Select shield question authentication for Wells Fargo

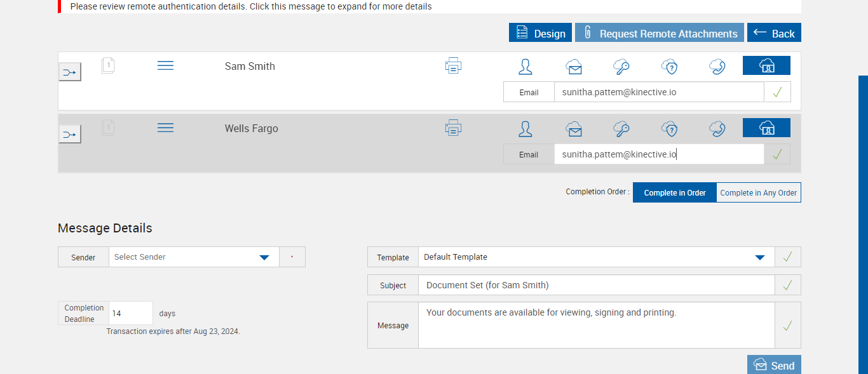pos(670,129)
